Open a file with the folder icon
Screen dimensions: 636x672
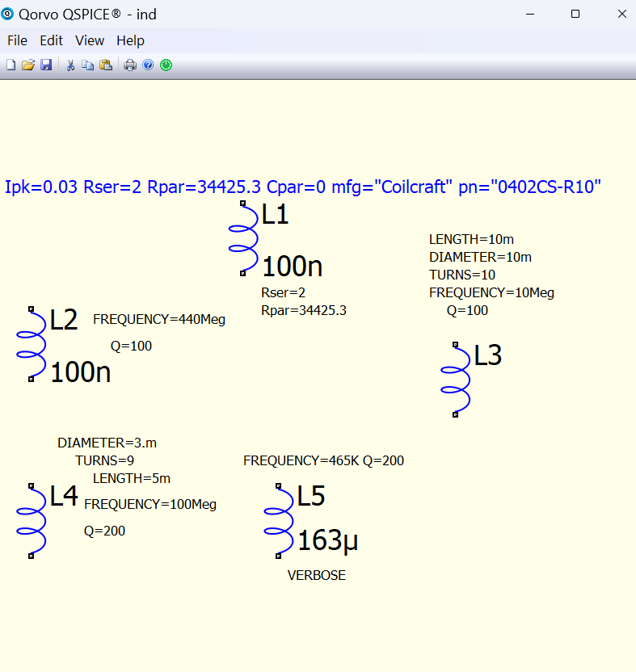pyautogui.click(x=27, y=65)
